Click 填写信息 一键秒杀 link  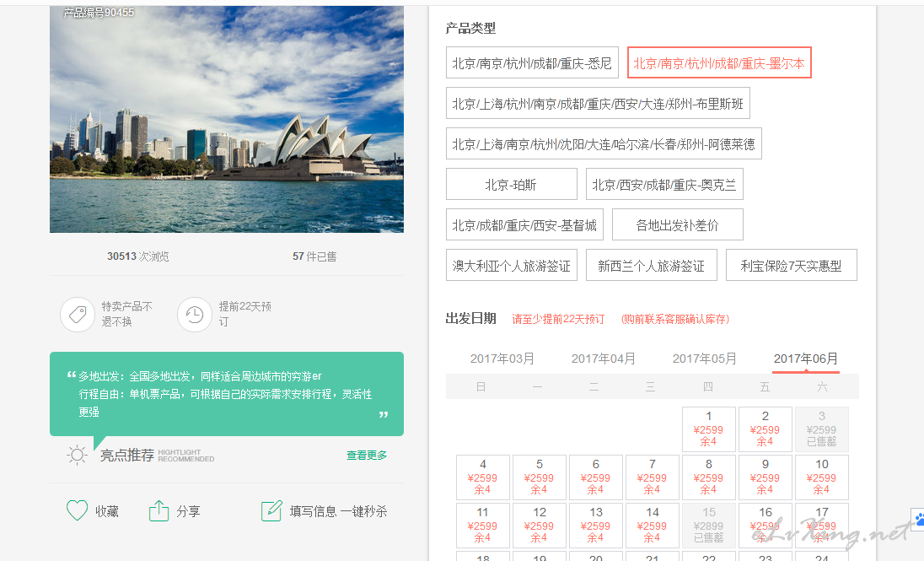338,511
